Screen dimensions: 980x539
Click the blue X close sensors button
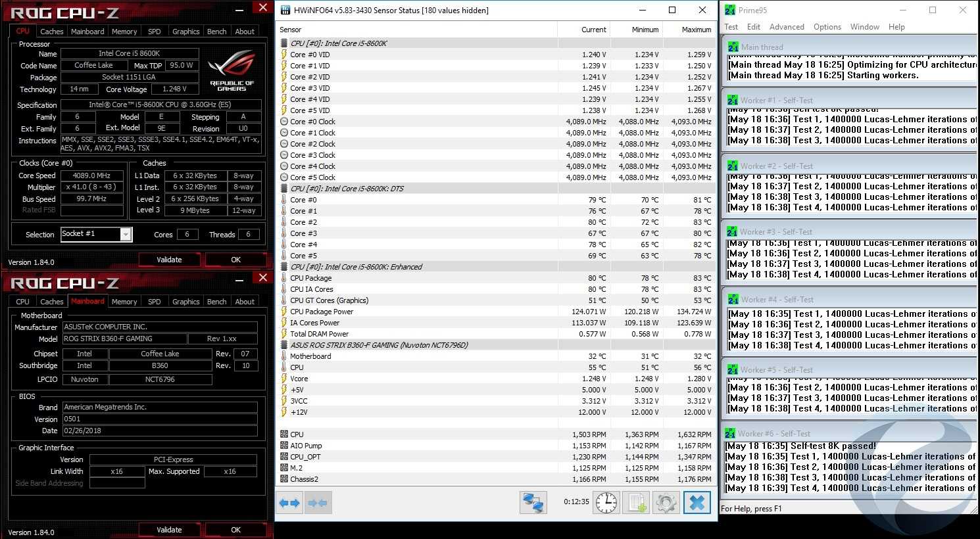pos(697,503)
